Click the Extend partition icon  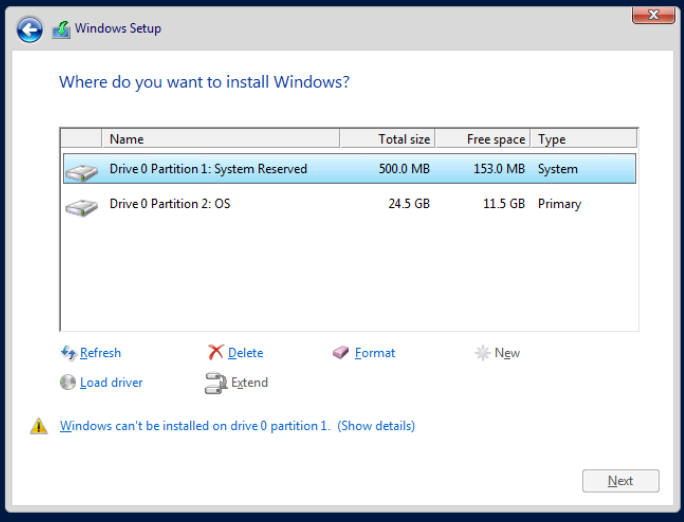[x=215, y=382]
